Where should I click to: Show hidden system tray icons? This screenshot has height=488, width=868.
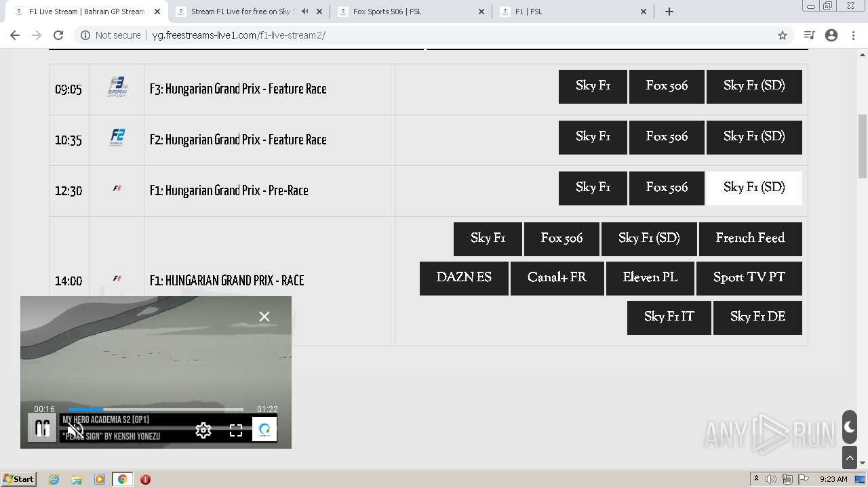(x=756, y=479)
